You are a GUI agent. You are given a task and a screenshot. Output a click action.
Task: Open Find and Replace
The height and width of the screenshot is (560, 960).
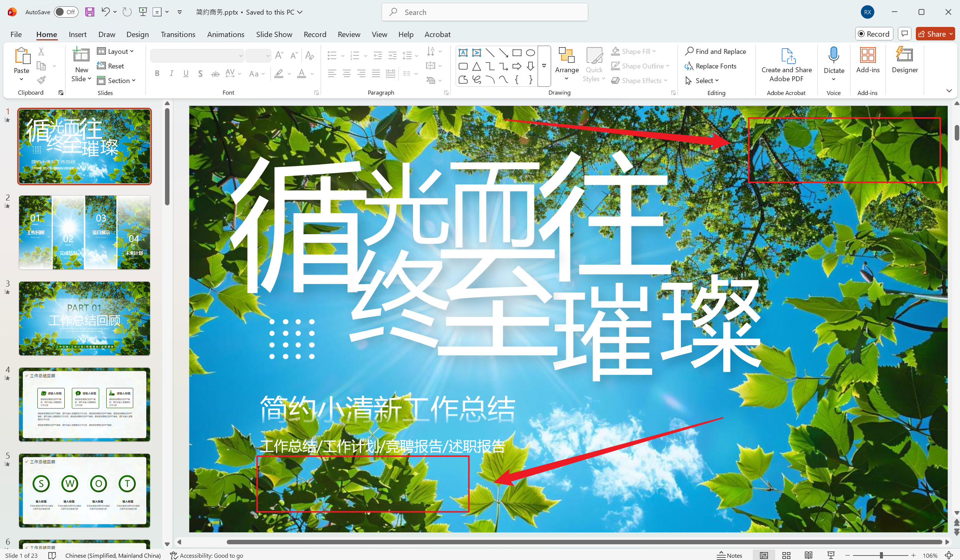pos(716,51)
